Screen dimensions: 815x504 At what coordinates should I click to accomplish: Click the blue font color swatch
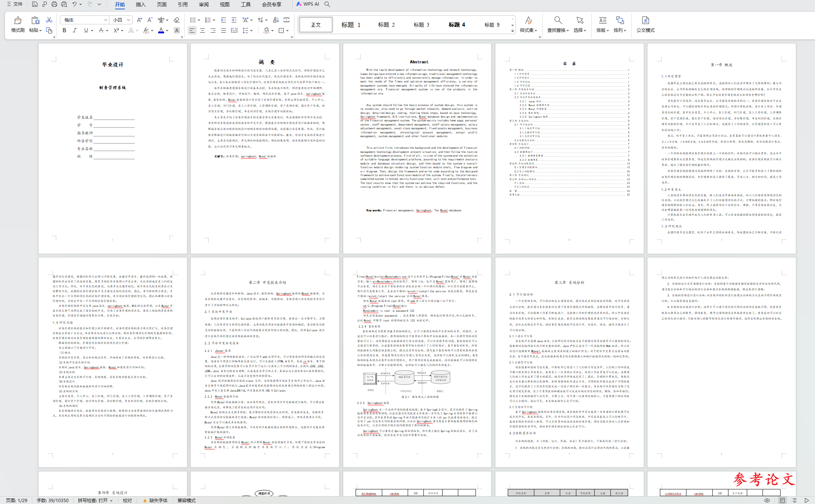pos(161,31)
